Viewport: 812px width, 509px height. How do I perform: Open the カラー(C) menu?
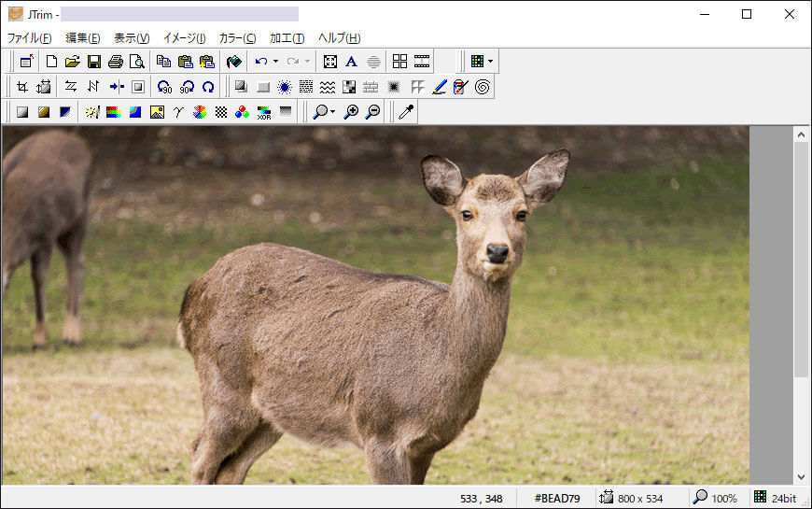pos(237,38)
